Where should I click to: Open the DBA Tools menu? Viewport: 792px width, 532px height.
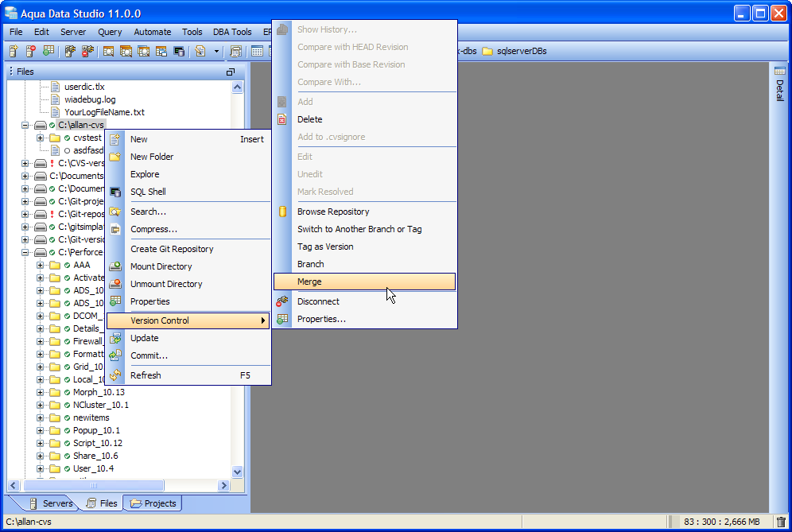point(232,32)
